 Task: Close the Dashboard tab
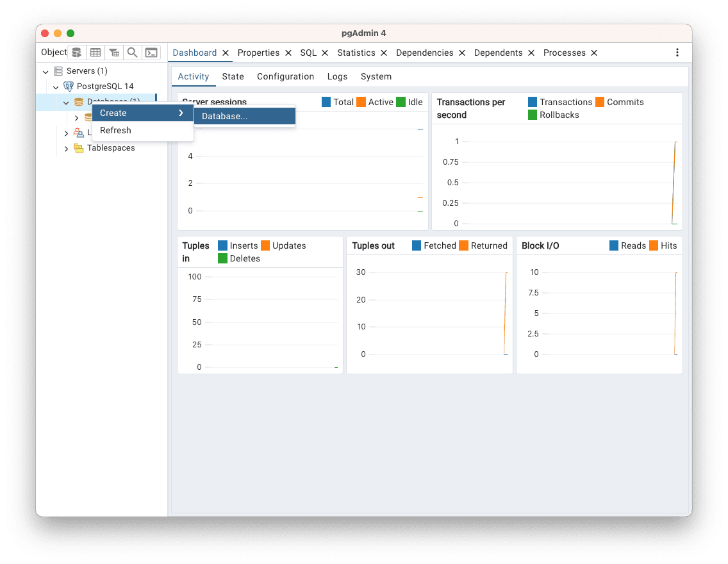point(225,53)
